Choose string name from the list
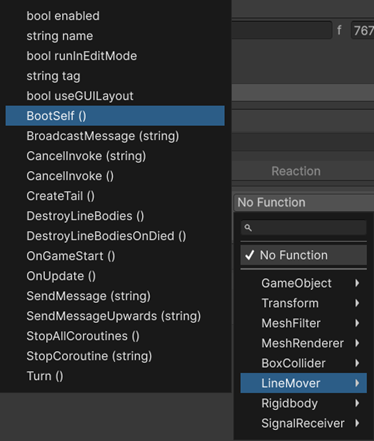Image resolution: width=374 pixels, height=441 pixels. [x=115, y=36]
